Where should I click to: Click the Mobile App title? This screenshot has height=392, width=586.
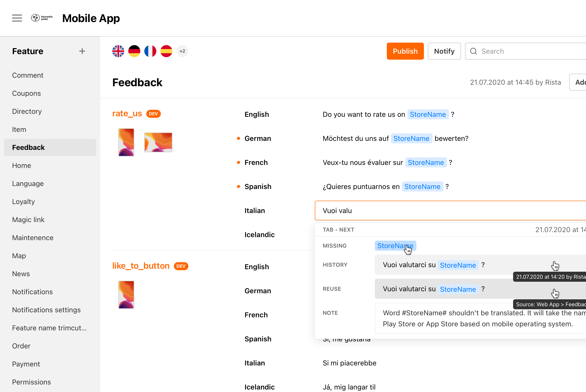[x=91, y=18]
